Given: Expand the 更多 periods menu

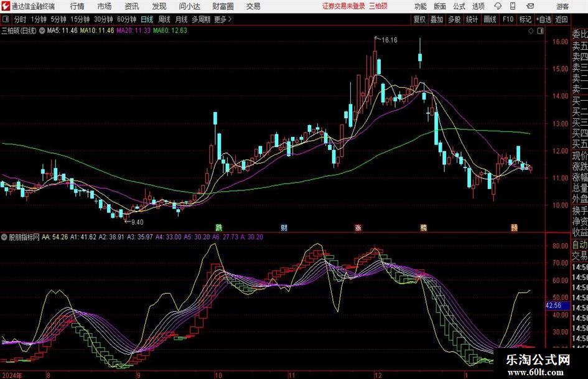Looking at the screenshot, I should click(x=223, y=19).
